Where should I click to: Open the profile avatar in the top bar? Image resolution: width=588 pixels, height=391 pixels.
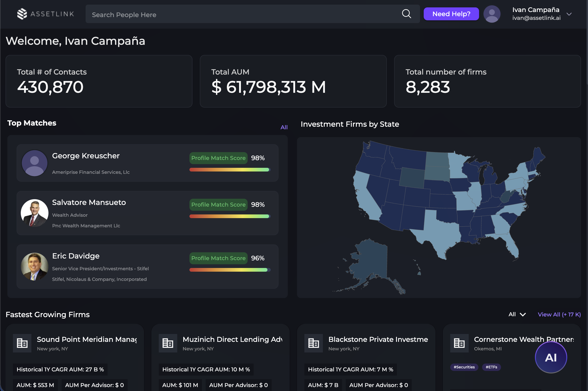tap(492, 14)
